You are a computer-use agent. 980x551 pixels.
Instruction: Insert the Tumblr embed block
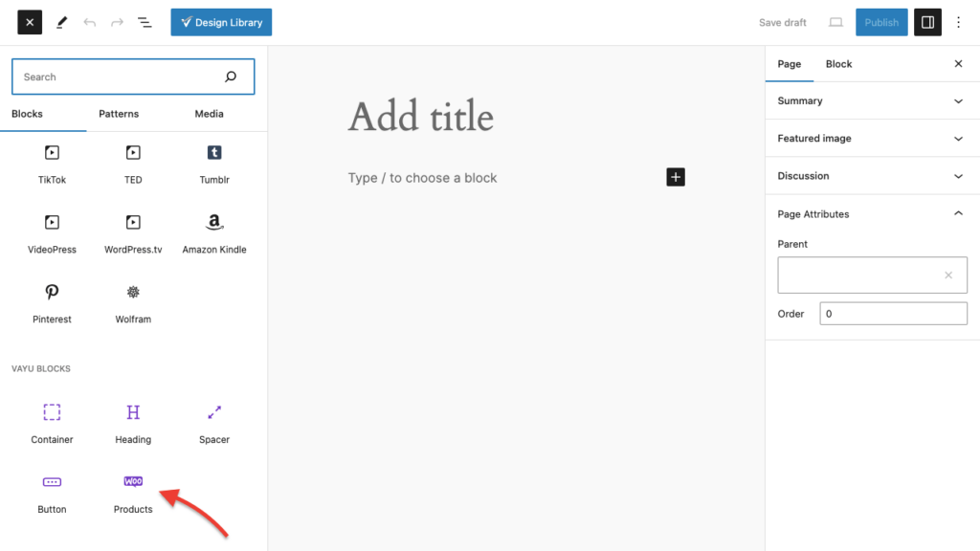click(214, 162)
